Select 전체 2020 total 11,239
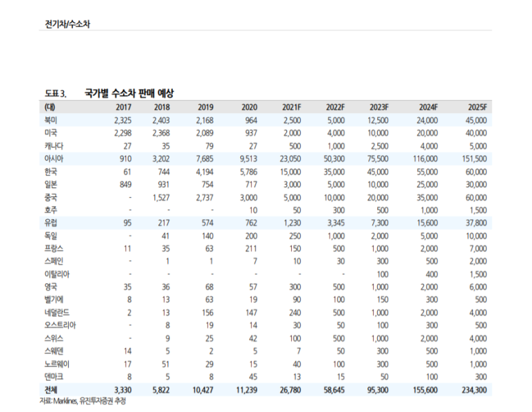The width and height of the screenshot is (532, 412). (246, 390)
